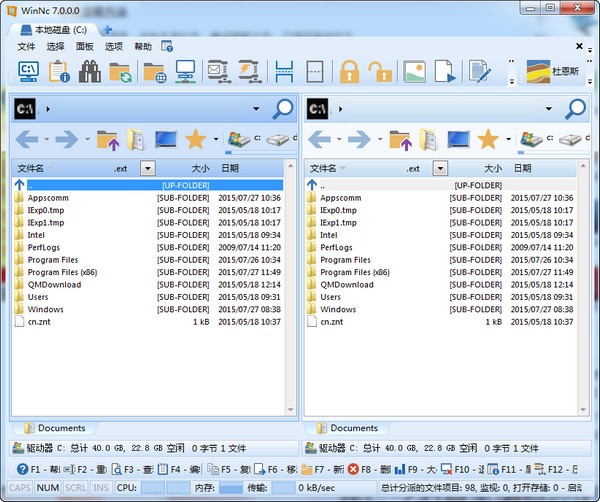Click the clipboard info icon in toolbar

pyautogui.click(x=59, y=72)
